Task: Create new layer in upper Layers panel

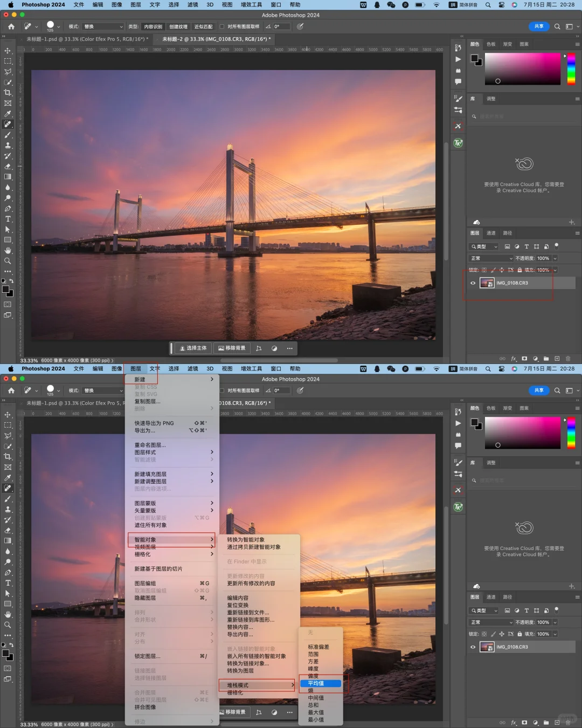Action: coord(557,359)
